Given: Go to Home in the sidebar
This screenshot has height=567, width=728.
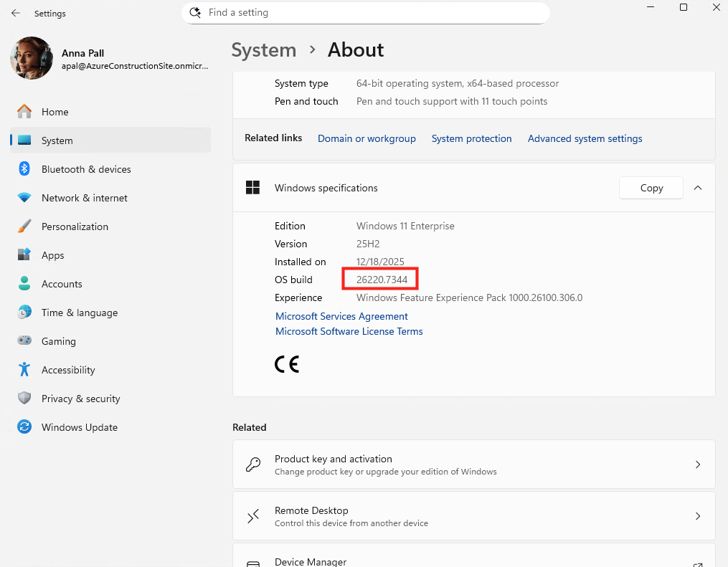Looking at the screenshot, I should 55,112.
